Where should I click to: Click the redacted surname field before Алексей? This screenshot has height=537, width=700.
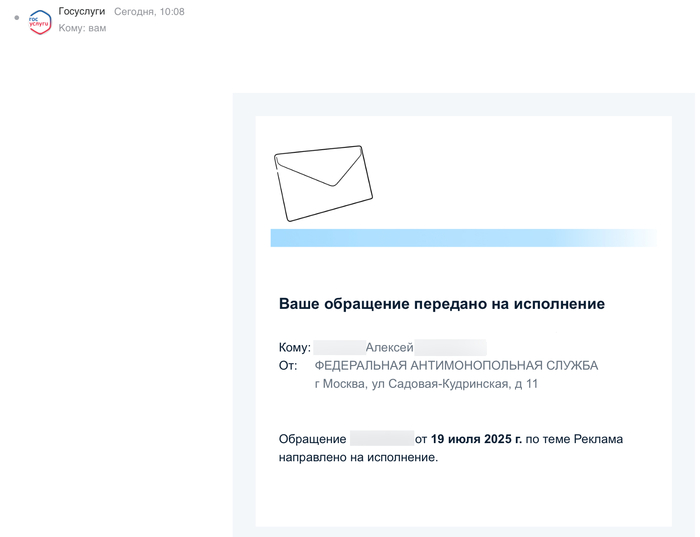338,347
